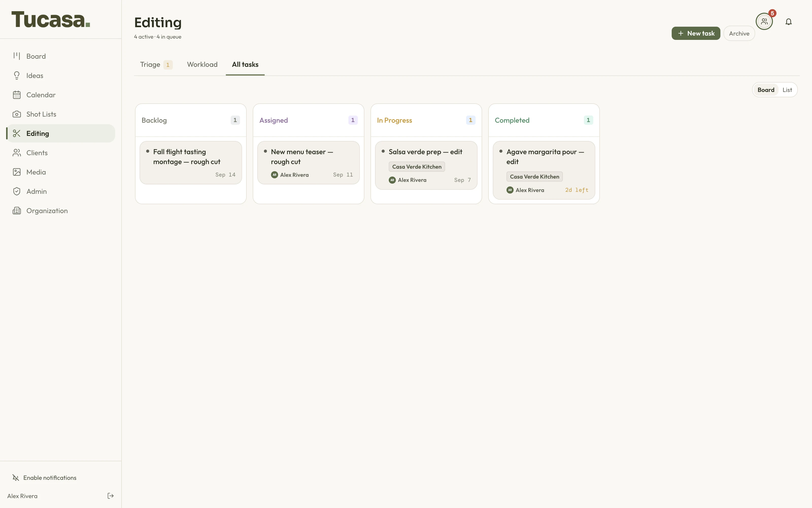Click the Sep 7 due date
The image size is (812, 508).
[x=462, y=180]
